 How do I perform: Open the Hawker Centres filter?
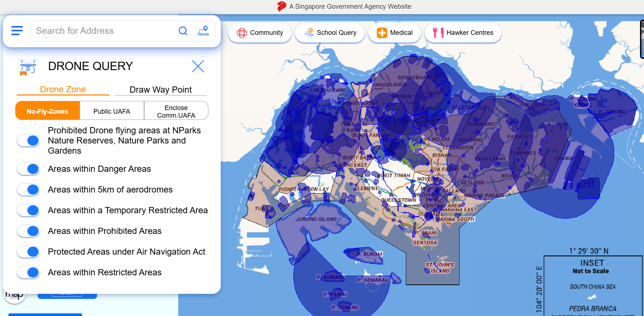click(463, 33)
